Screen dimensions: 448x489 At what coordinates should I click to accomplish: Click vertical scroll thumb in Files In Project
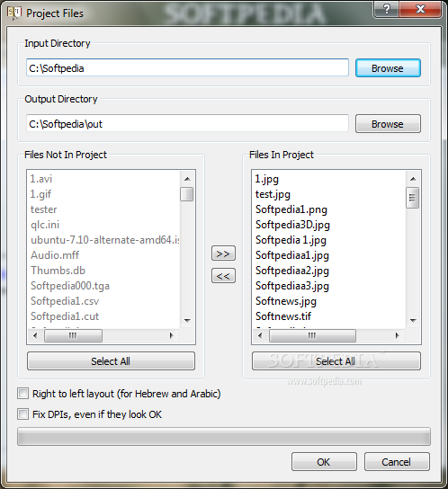pos(412,198)
